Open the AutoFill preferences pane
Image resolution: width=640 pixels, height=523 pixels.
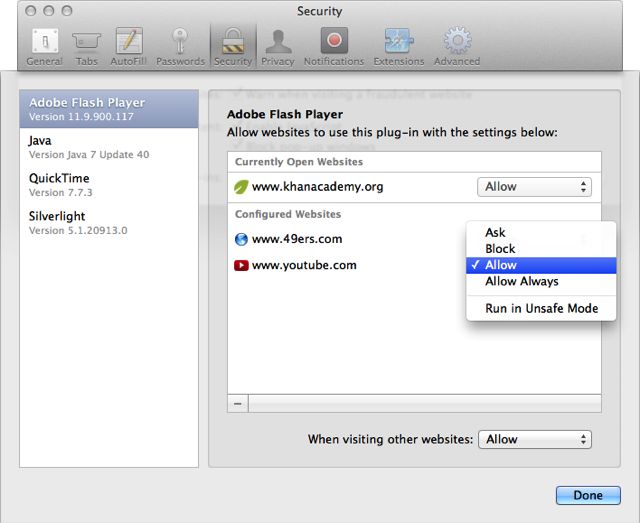point(129,47)
